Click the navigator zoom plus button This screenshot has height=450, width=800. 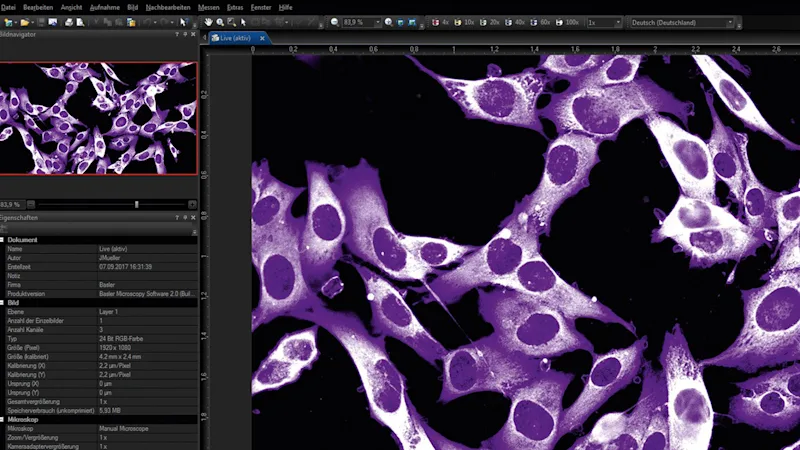(192, 205)
